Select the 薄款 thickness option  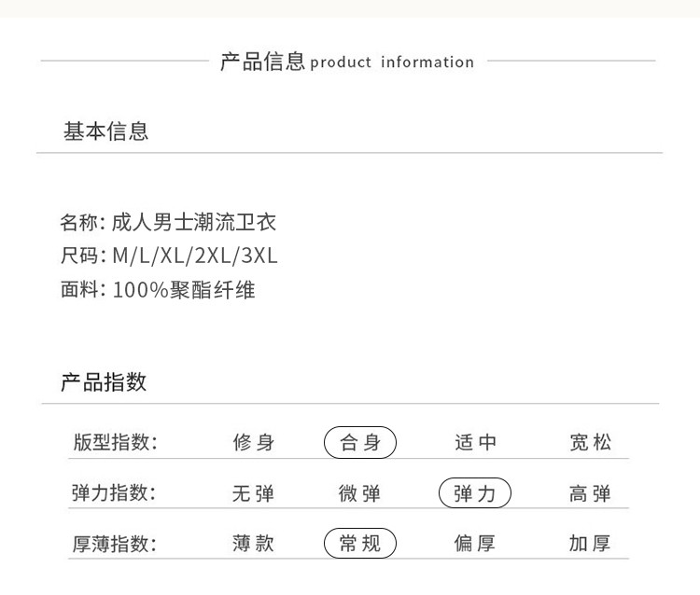(x=253, y=544)
